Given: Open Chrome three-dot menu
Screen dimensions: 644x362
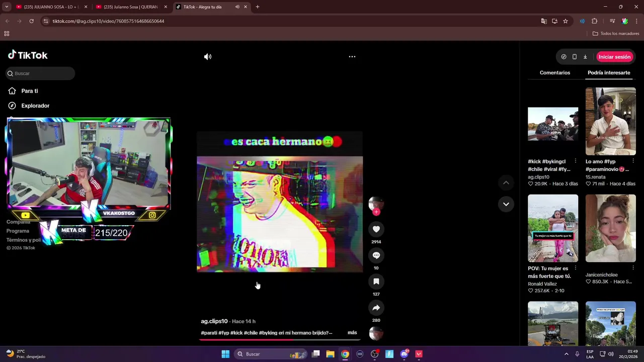Looking at the screenshot, I should (636, 21).
